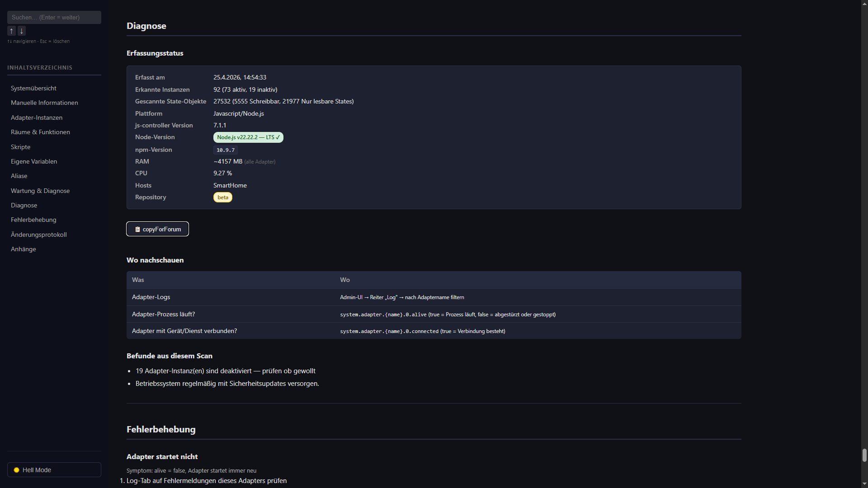Click the '92 (73 aktiv, 19 inaktiv)' value
The image size is (868, 488).
click(245, 89)
